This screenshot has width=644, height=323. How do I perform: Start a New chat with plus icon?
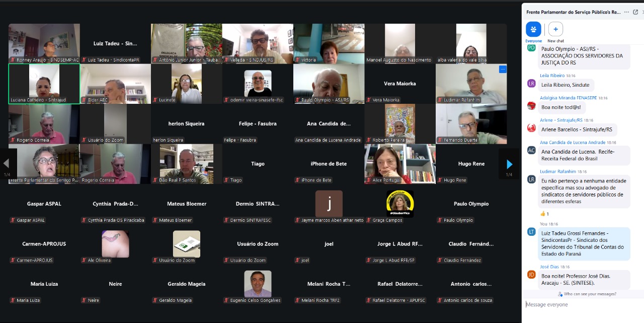click(x=555, y=29)
